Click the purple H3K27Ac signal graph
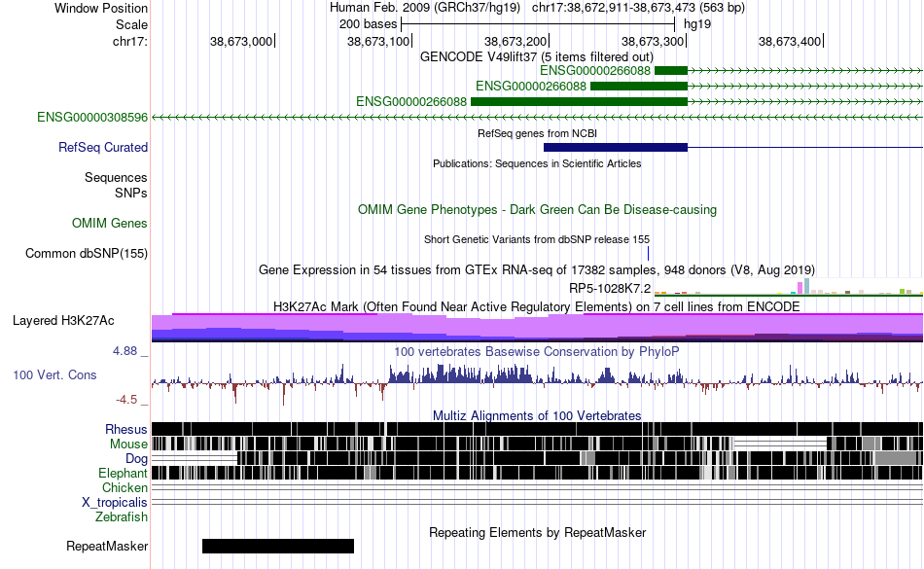Viewport: 924px width, 569px height. coord(537,328)
